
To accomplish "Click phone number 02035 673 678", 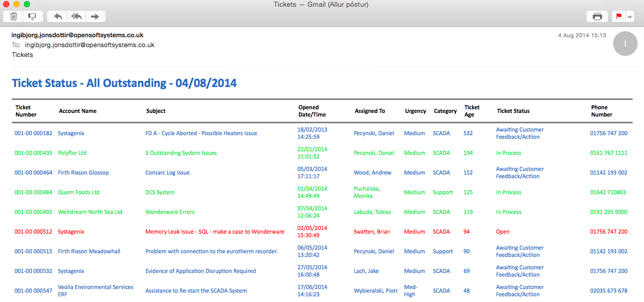I will [x=609, y=291].
